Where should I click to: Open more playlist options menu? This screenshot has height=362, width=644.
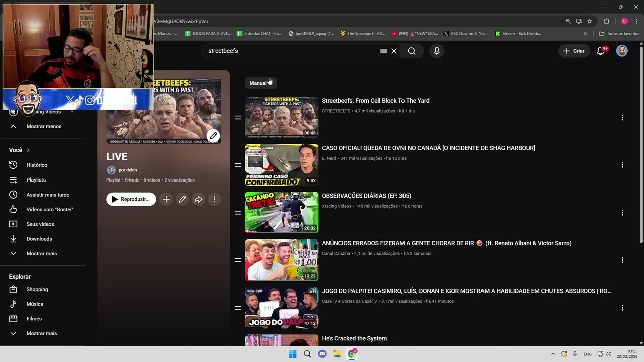214,199
